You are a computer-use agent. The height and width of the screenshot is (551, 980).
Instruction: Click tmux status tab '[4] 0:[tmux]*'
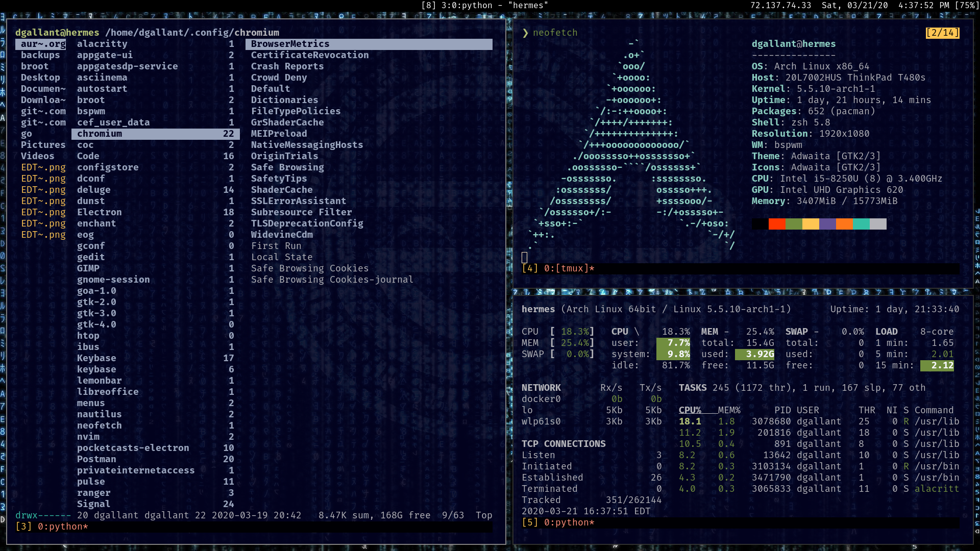click(x=558, y=268)
